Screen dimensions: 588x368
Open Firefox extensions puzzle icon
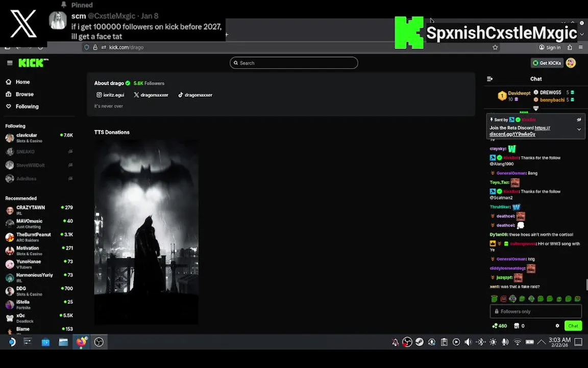click(570, 48)
